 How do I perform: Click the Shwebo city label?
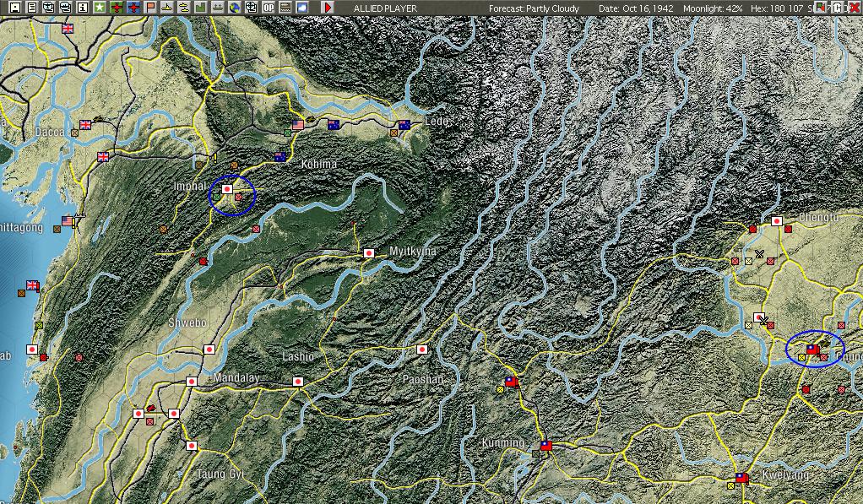coord(187,323)
